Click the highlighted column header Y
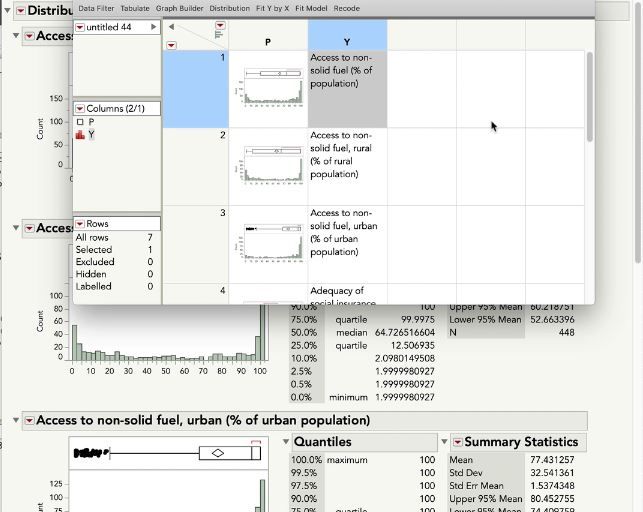Image resolution: width=643 pixels, height=512 pixels. click(x=347, y=42)
